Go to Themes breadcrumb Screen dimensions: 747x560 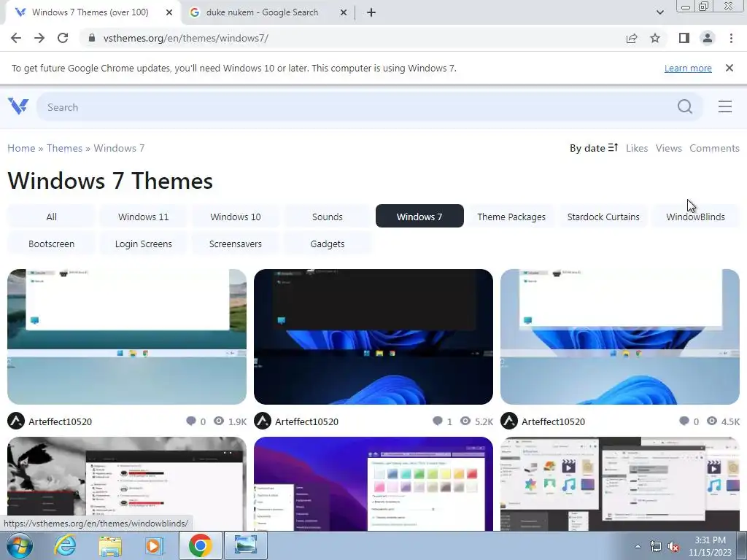point(64,148)
